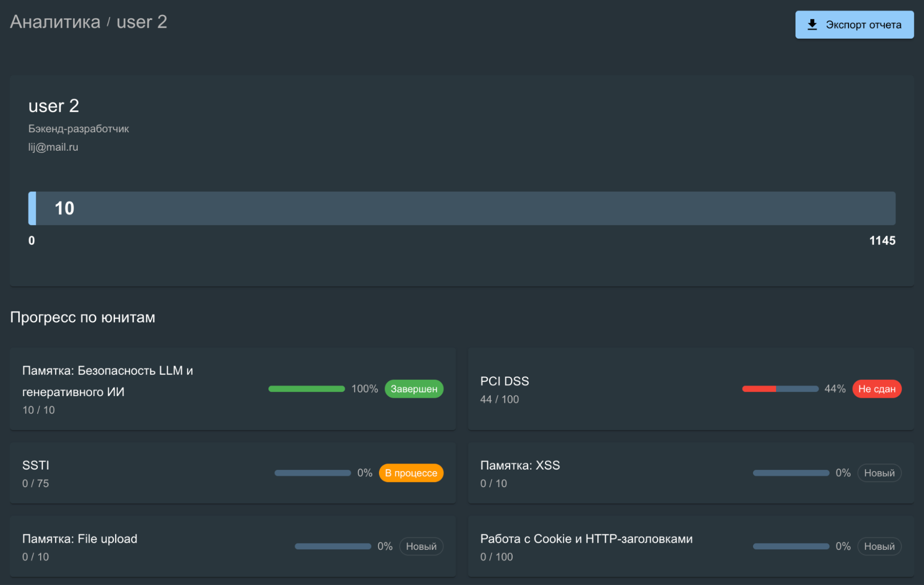The width and height of the screenshot is (924, 585).
Task: Click the download icon in export button
Action: (812, 24)
